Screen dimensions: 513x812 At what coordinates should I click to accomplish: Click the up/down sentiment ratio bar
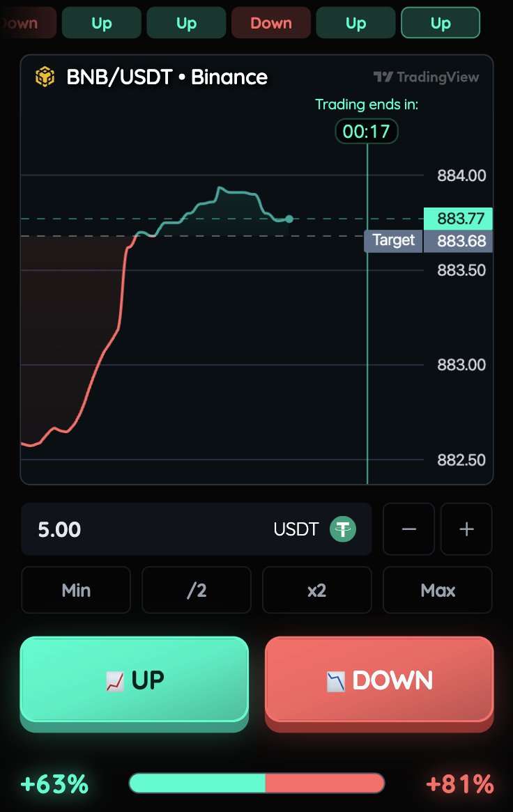coord(256,783)
